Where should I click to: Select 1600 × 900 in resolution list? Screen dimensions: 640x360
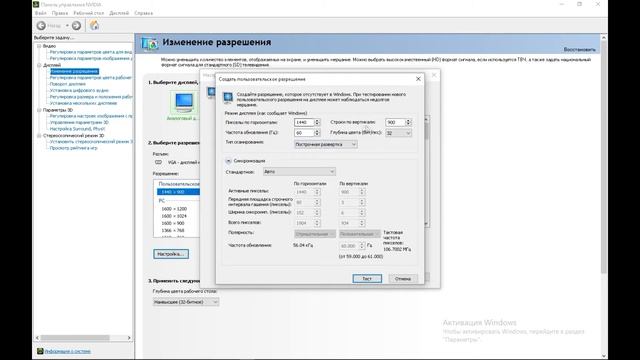point(173,224)
